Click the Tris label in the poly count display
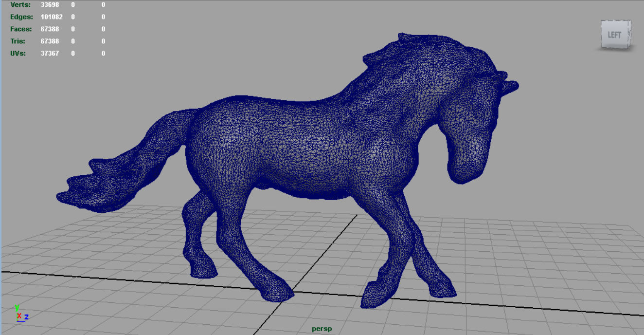This screenshot has width=644, height=335. (18, 41)
